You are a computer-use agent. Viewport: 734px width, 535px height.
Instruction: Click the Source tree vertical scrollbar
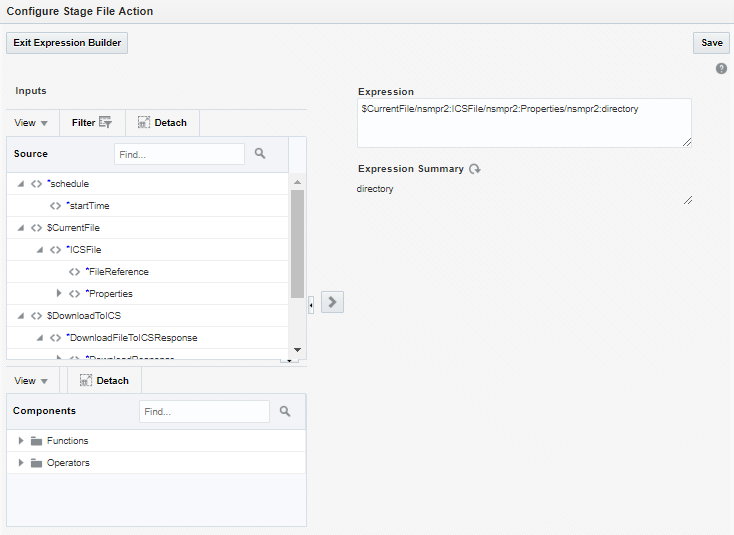point(297,245)
